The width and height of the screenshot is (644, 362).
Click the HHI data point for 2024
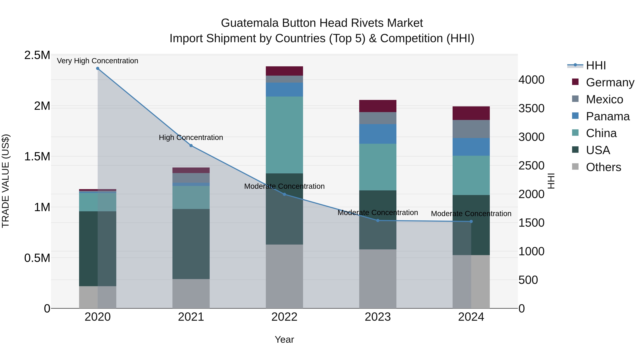click(x=471, y=222)
